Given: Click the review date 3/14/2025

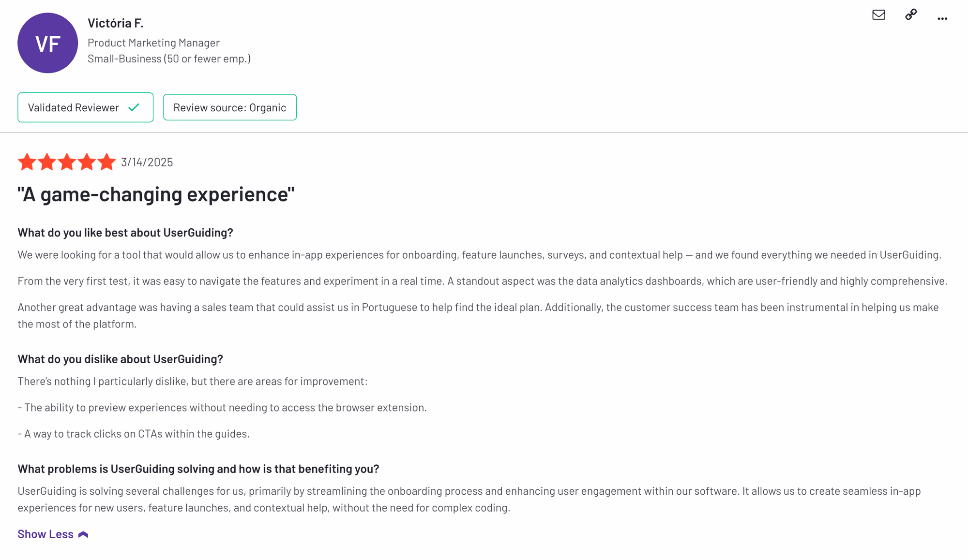Looking at the screenshot, I should click(147, 162).
